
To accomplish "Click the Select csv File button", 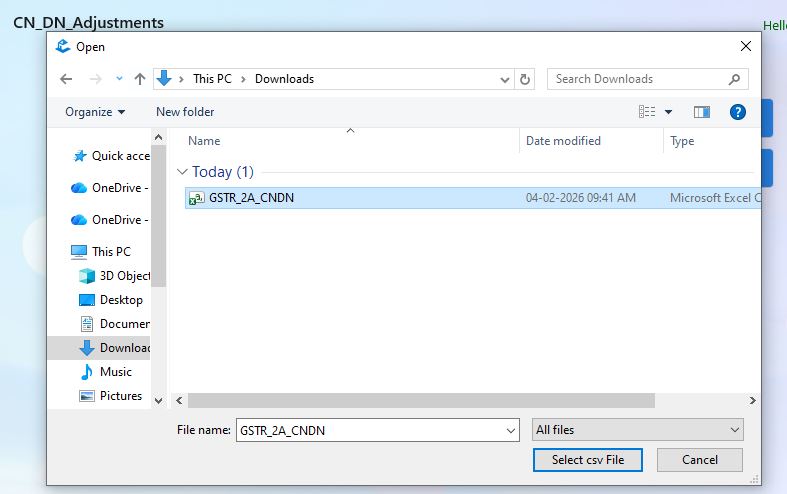I will (587, 460).
